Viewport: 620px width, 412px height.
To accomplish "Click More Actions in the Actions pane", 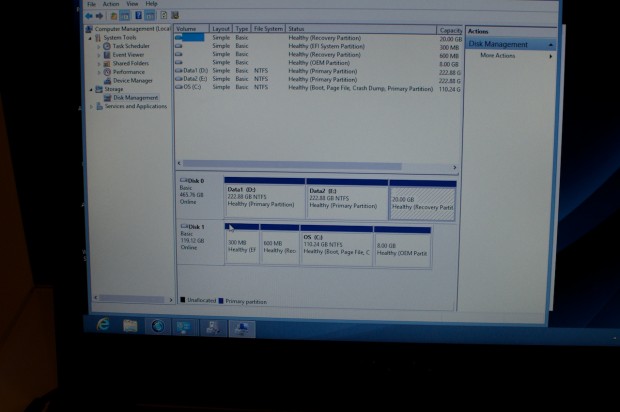I will pos(497,55).
